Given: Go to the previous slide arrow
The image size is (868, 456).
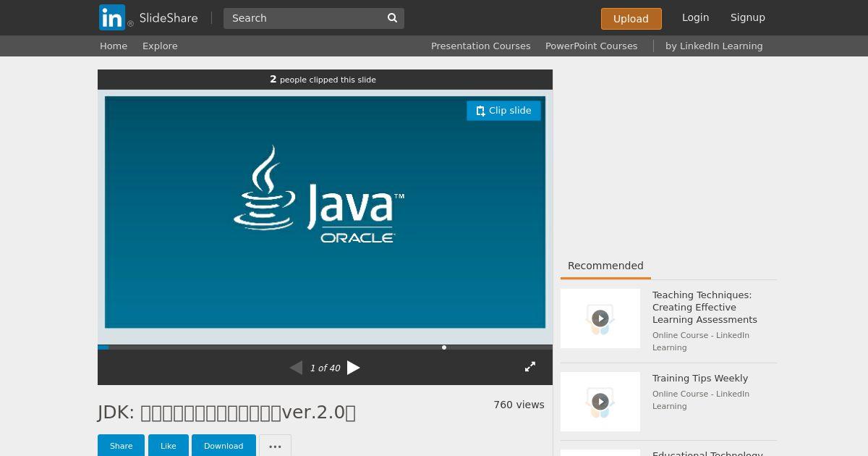Looking at the screenshot, I should tap(296, 368).
